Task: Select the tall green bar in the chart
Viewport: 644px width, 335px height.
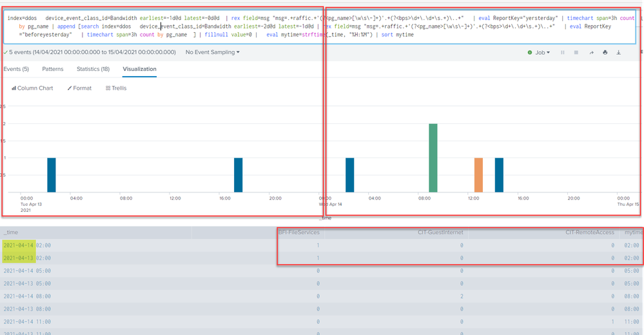Action: tap(433, 158)
